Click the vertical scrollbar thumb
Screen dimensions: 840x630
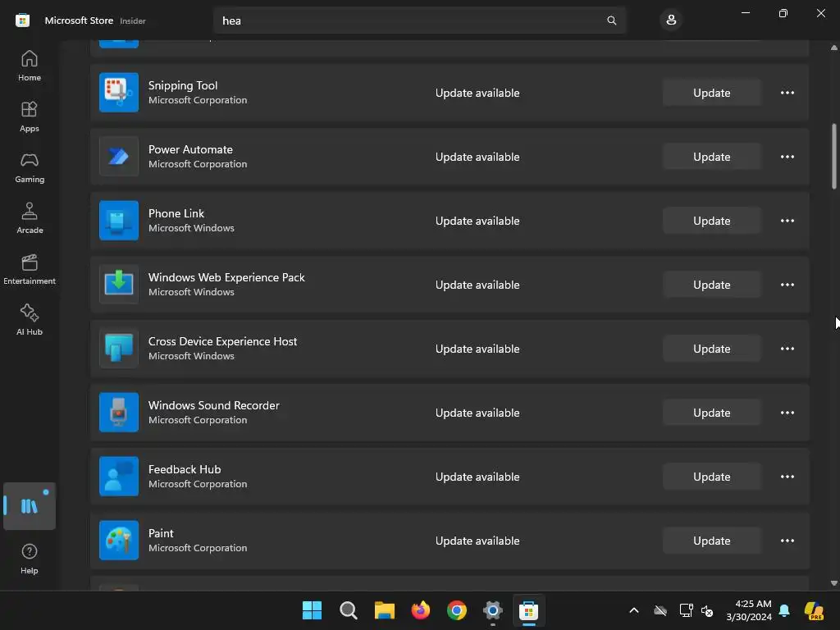point(833,156)
